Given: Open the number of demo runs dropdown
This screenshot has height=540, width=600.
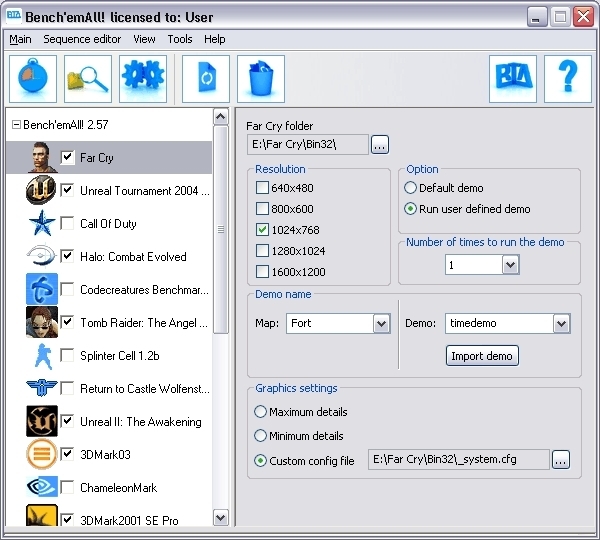Looking at the screenshot, I should coord(510,265).
